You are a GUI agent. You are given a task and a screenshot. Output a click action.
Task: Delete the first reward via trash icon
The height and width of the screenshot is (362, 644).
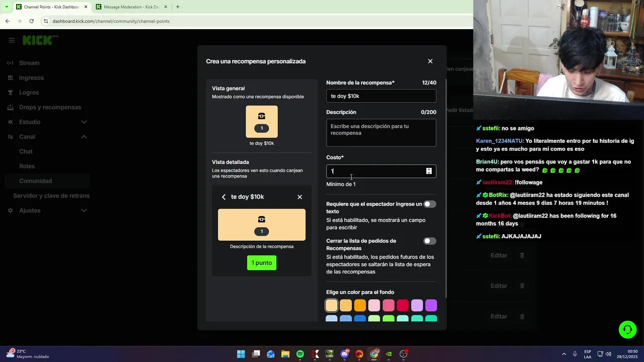pyautogui.click(x=522, y=255)
